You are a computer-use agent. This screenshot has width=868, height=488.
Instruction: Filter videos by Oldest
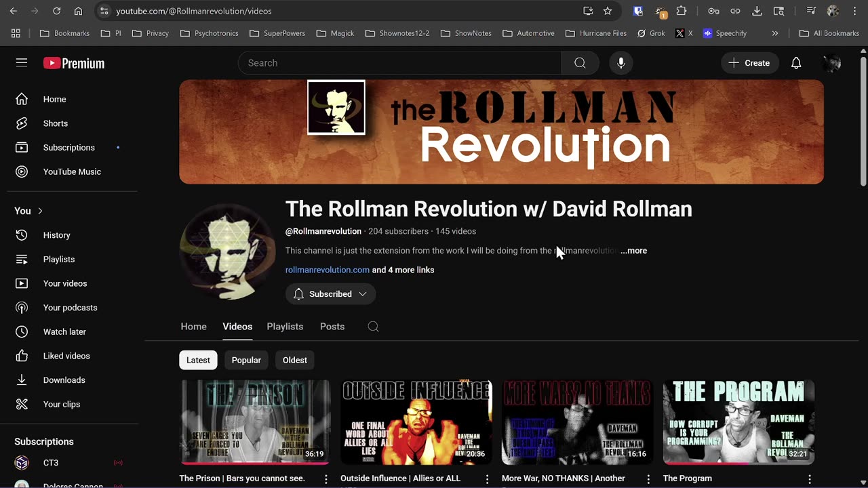(x=295, y=360)
